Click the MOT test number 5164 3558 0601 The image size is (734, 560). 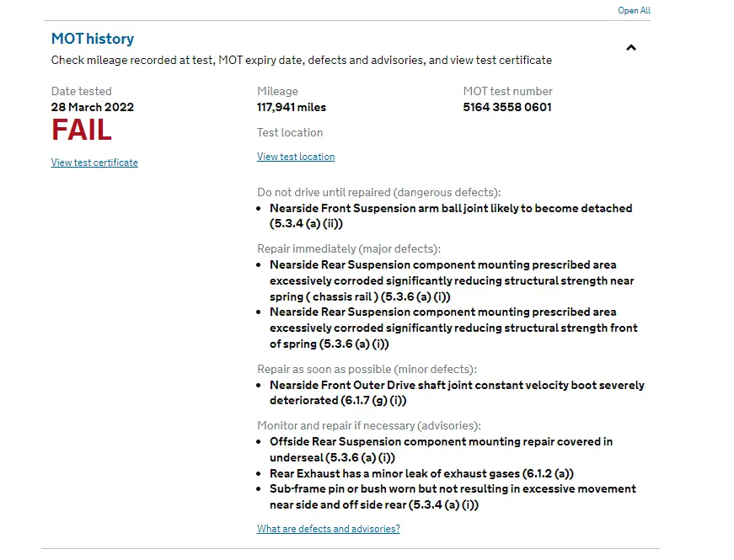tap(507, 107)
